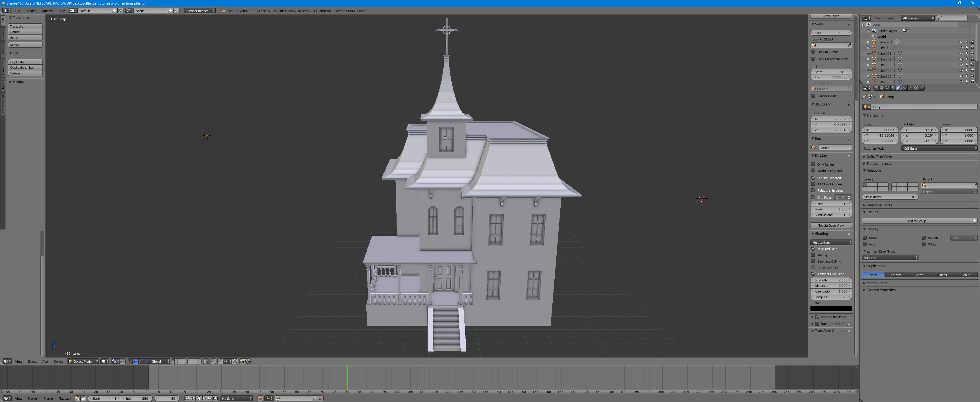
Task: Enable the Only Render checkbox
Action: 813,165
